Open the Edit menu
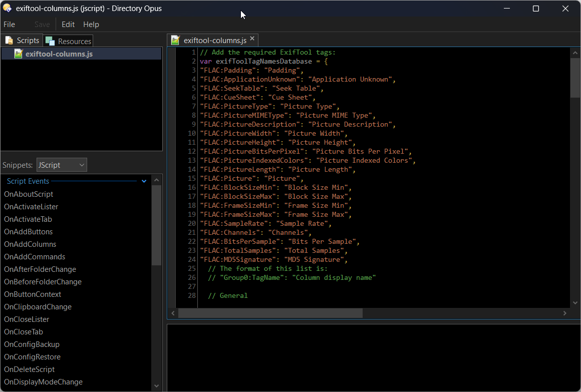This screenshot has width=581, height=392. click(68, 25)
